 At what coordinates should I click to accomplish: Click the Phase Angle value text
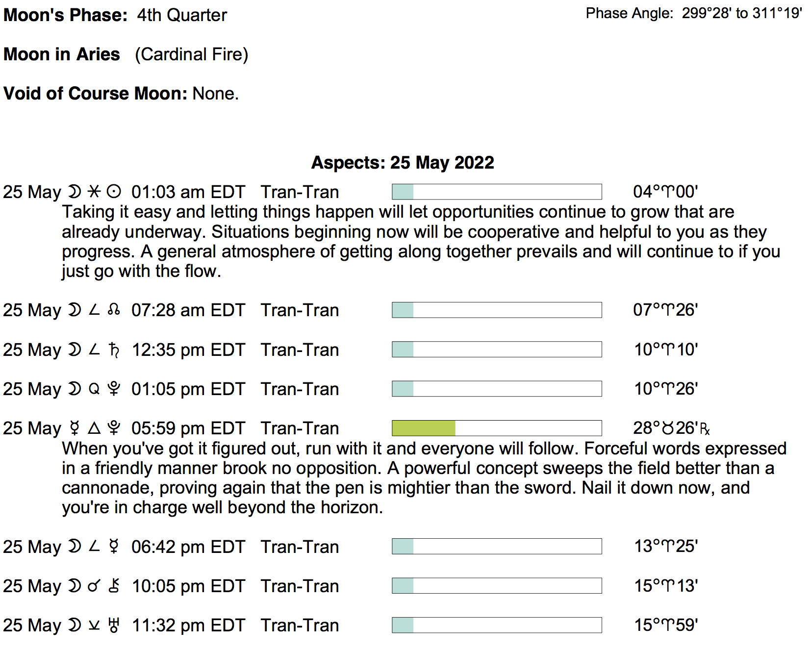pos(742,13)
